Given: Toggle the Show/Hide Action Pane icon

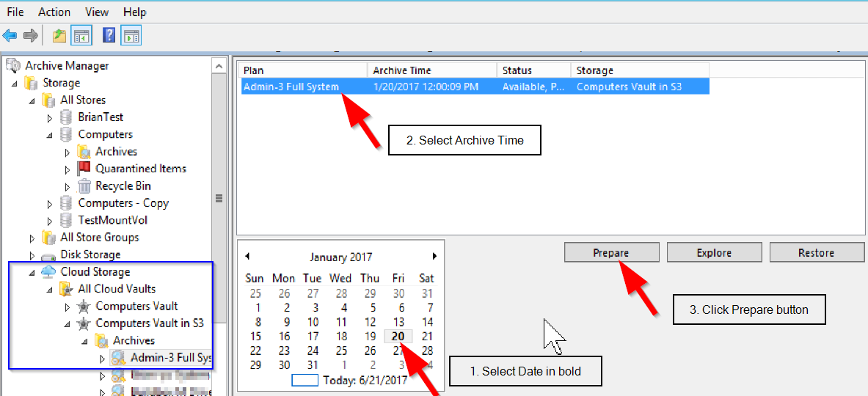Looking at the screenshot, I should point(131,37).
